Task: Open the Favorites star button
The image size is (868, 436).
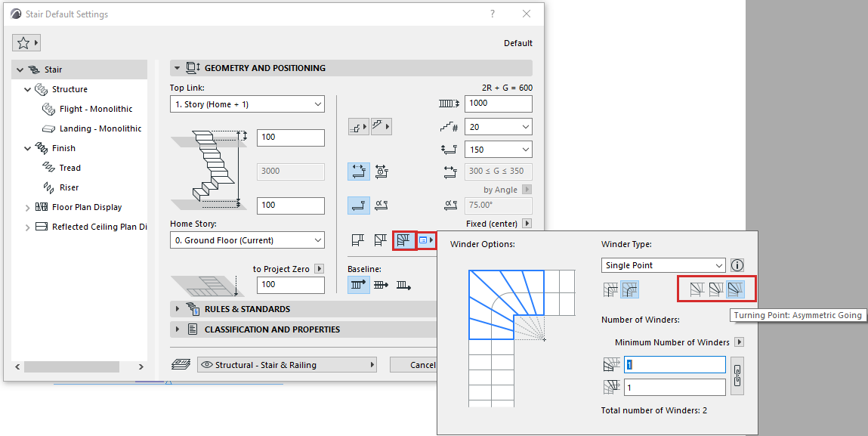Action: pos(26,42)
